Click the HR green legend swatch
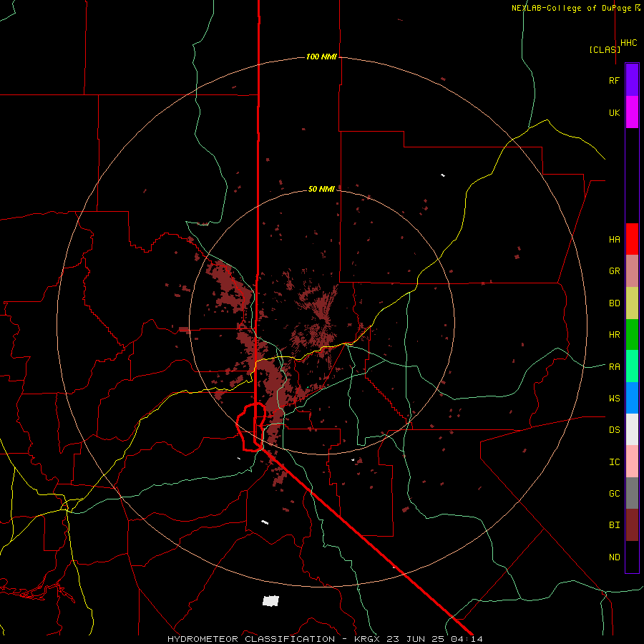644x644 pixels. coord(632,335)
